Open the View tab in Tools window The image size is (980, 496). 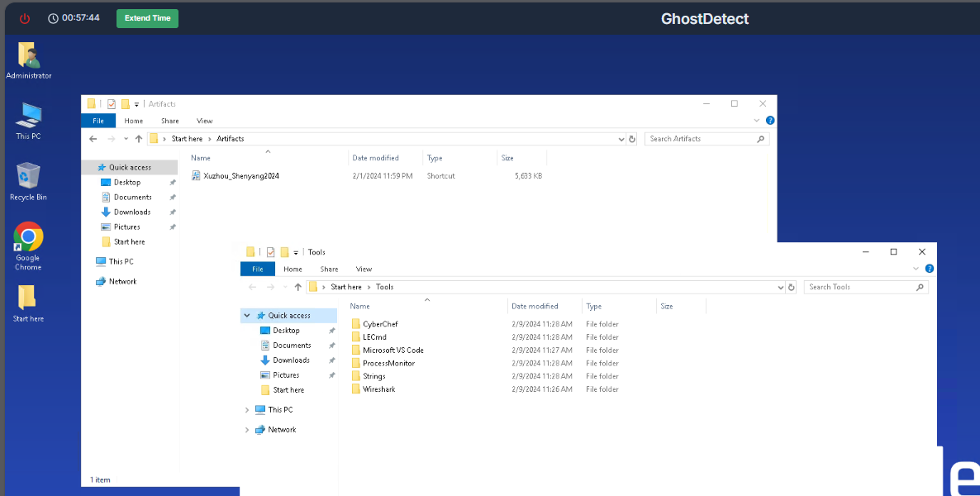click(364, 269)
